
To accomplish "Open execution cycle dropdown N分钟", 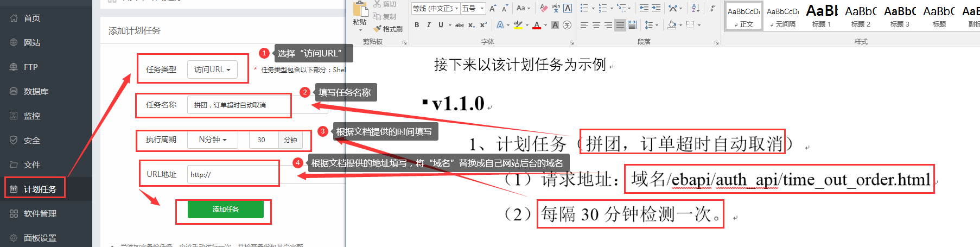I will coord(213,140).
